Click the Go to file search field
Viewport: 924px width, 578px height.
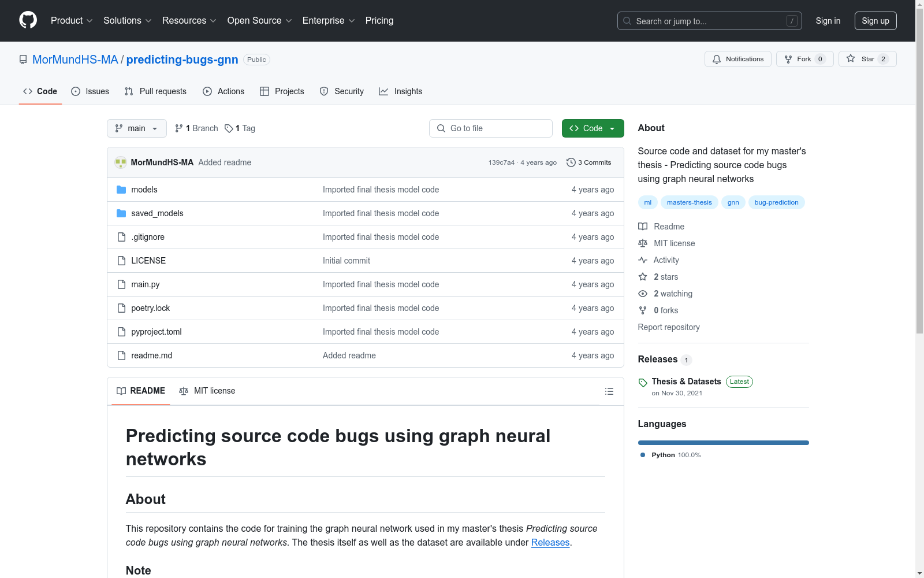point(491,128)
